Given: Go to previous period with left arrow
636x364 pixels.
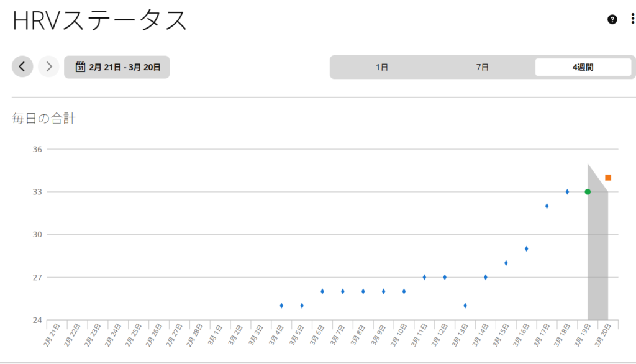Looking at the screenshot, I should click(22, 66).
